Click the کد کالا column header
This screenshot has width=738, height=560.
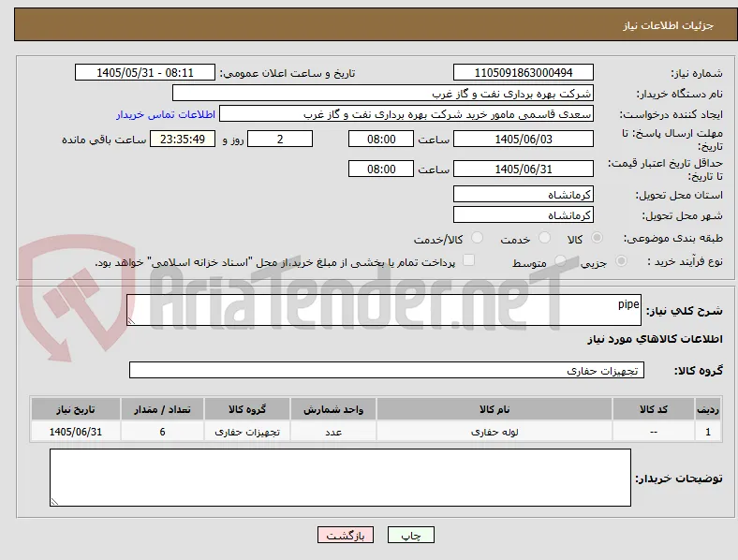point(654,409)
